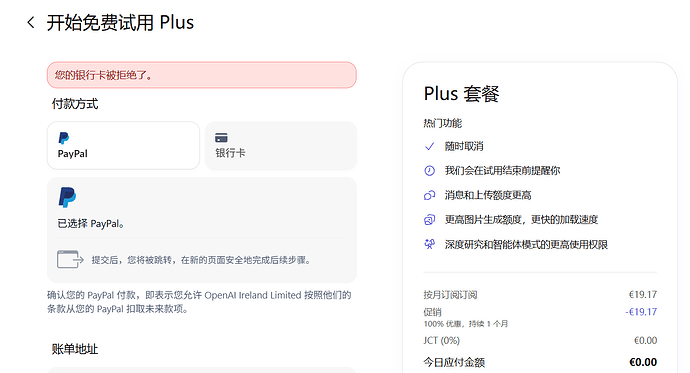Viewport: 690px width, 373px height.
Task: Click the 促销 label
Action: 432,312
